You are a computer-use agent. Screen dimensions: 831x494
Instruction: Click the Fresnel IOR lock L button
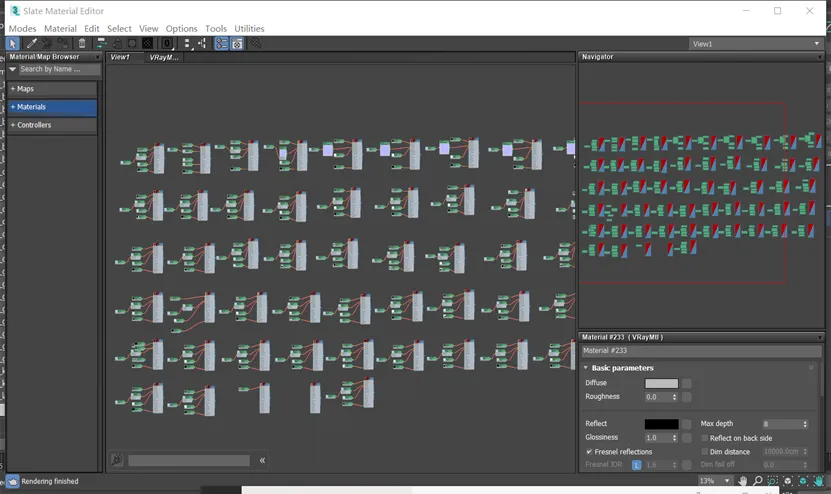click(x=636, y=465)
